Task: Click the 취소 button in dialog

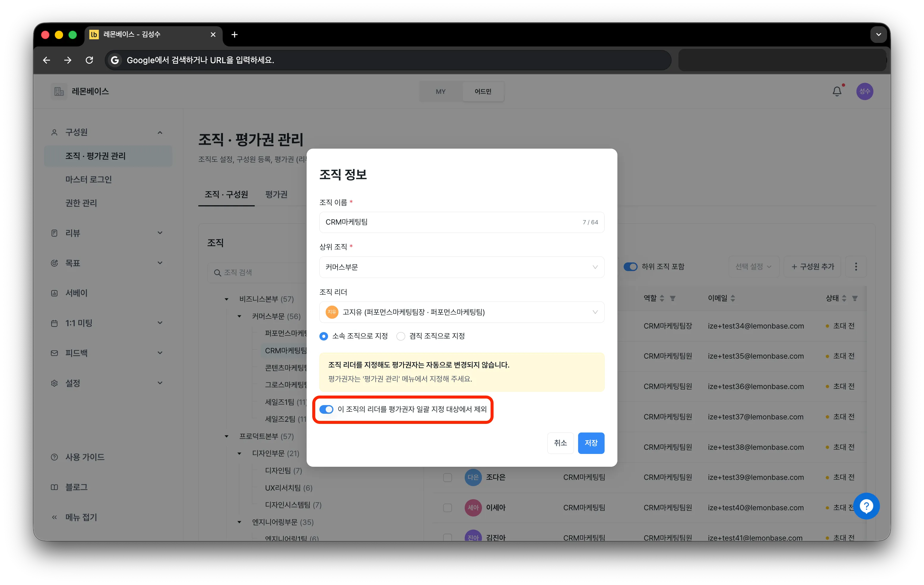Action: tap(560, 443)
